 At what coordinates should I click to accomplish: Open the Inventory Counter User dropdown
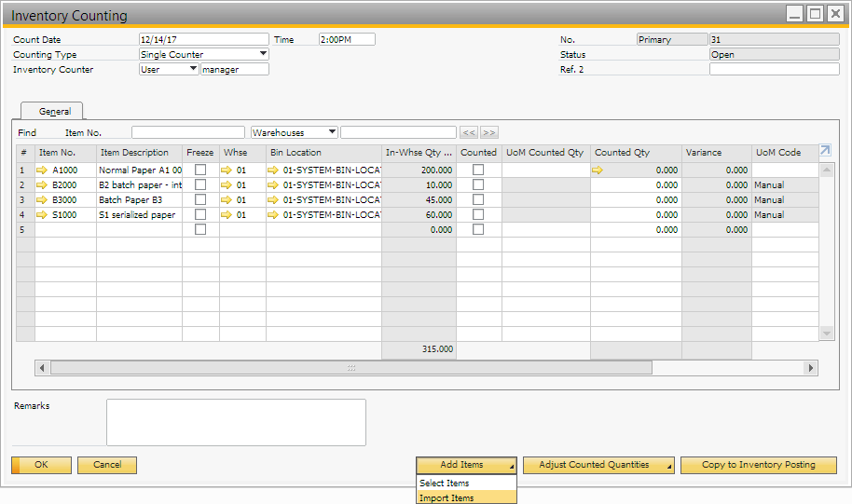[193, 69]
